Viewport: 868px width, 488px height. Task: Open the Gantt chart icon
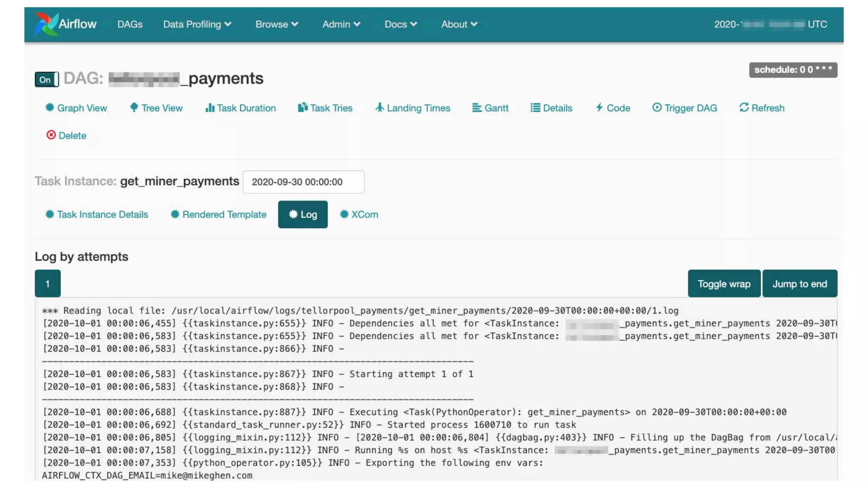coord(477,108)
